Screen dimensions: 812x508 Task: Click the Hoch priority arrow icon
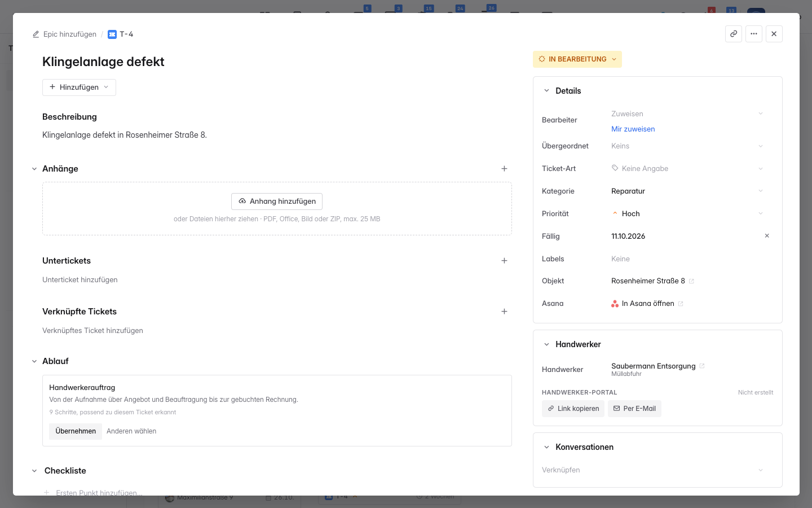[615, 213]
